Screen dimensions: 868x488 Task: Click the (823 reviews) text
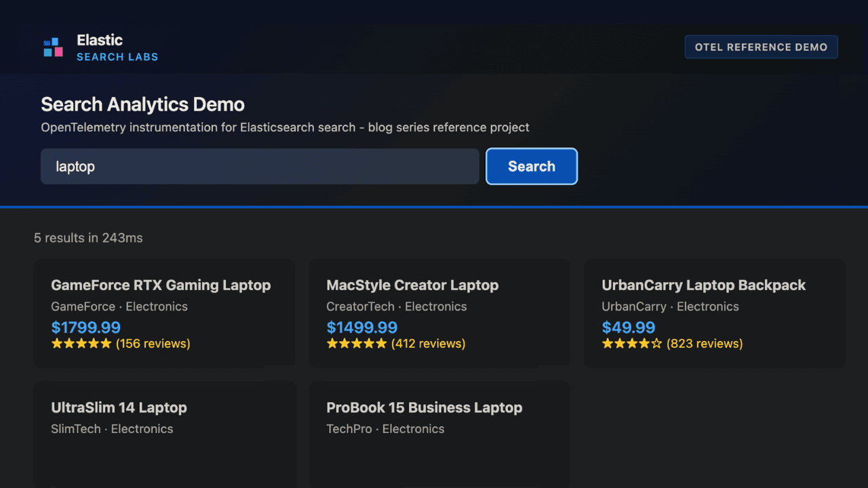click(705, 344)
